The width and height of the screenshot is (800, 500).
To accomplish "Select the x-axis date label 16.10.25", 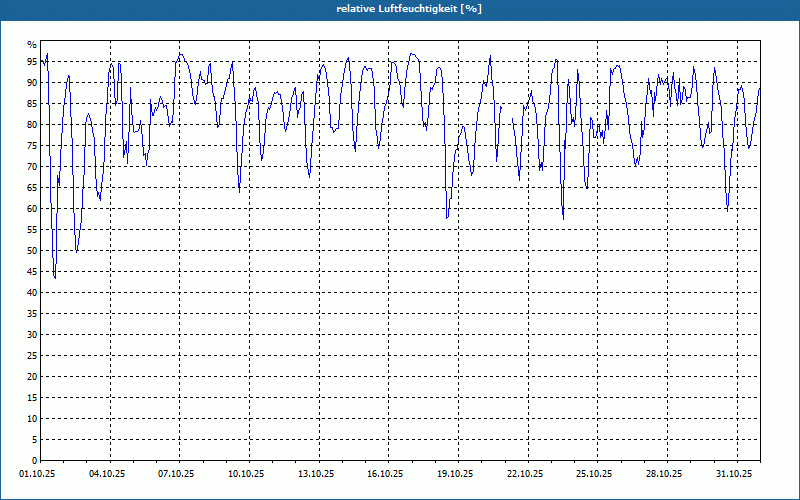I will tap(385, 474).
